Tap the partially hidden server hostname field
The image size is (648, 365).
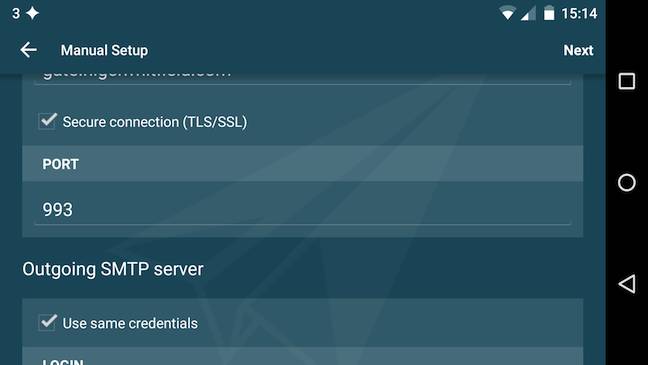[303, 79]
